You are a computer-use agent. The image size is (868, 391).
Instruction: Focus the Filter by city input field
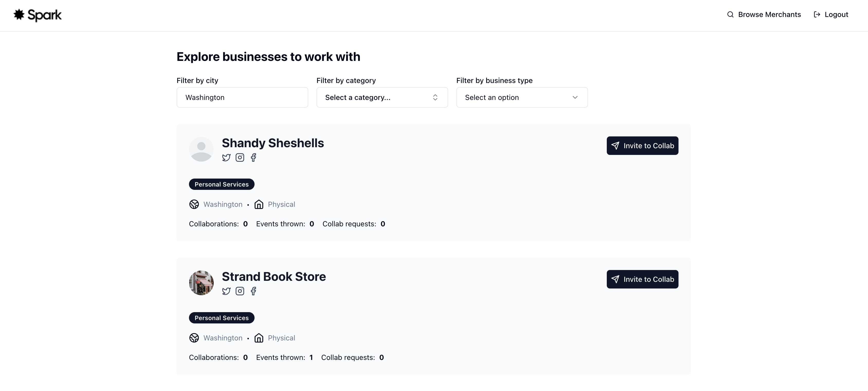(x=242, y=98)
